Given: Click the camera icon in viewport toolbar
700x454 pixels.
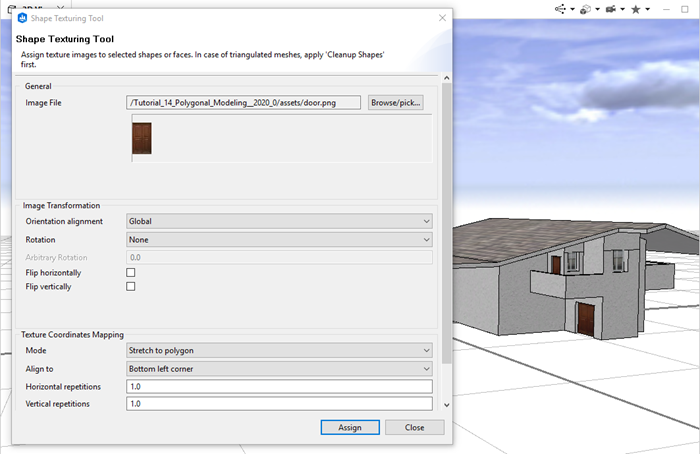Looking at the screenshot, I should (x=610, y=9).
